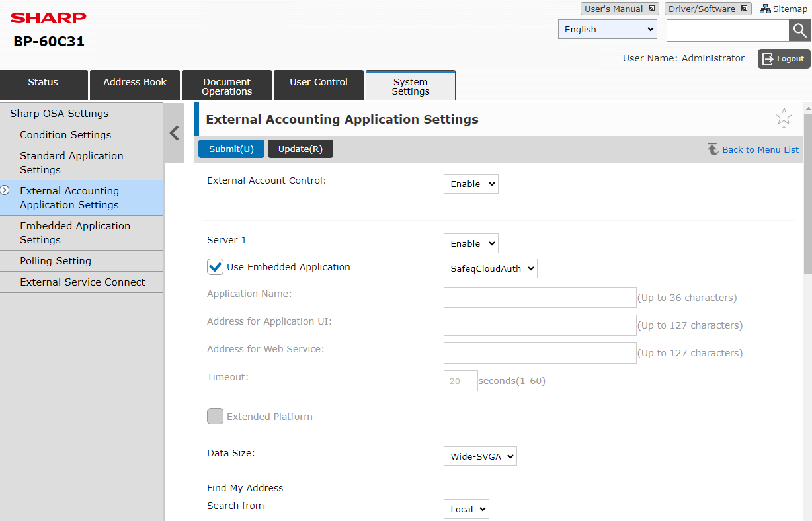Image resolution: width=812 pixels, height=521 pixels.
Task: Click the Logout button
Action: pyautogui.click(x=784, y=59)
